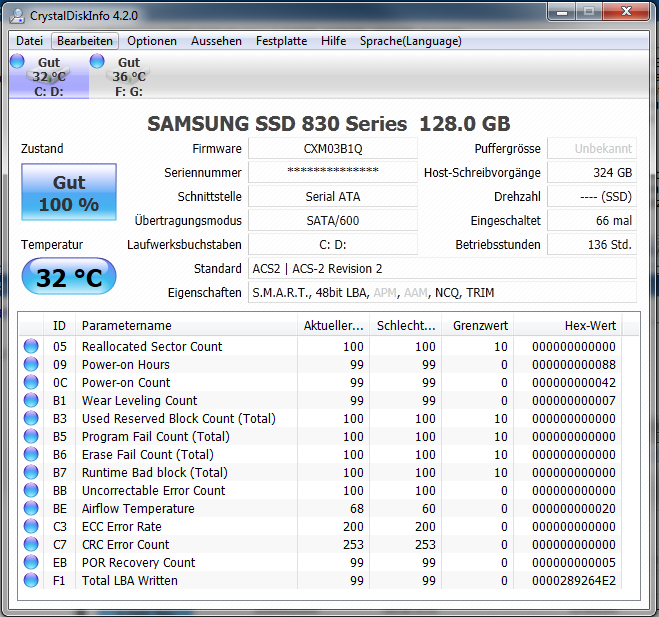This screenshot has width=659, height=617.
Task: Close the CrystalDiskInfo window
Action: pos(626,12)
